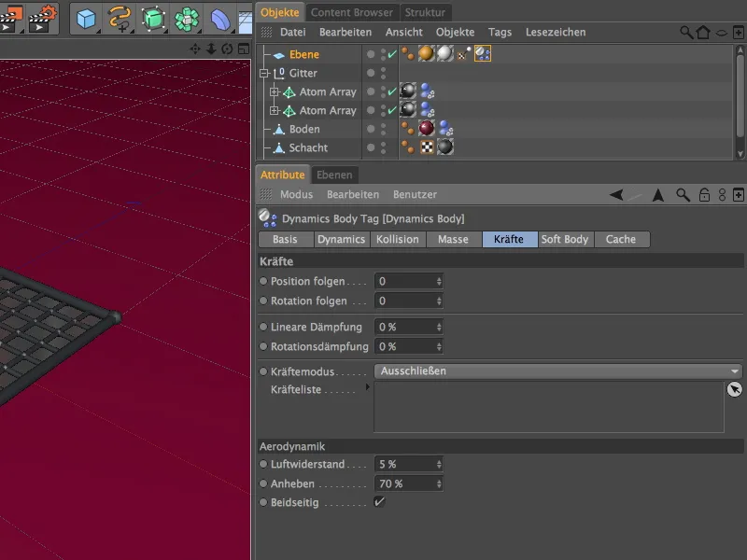Collapse the Gitter null hierarchy
The image size is (747, 560).
click(x=264, y=74)
